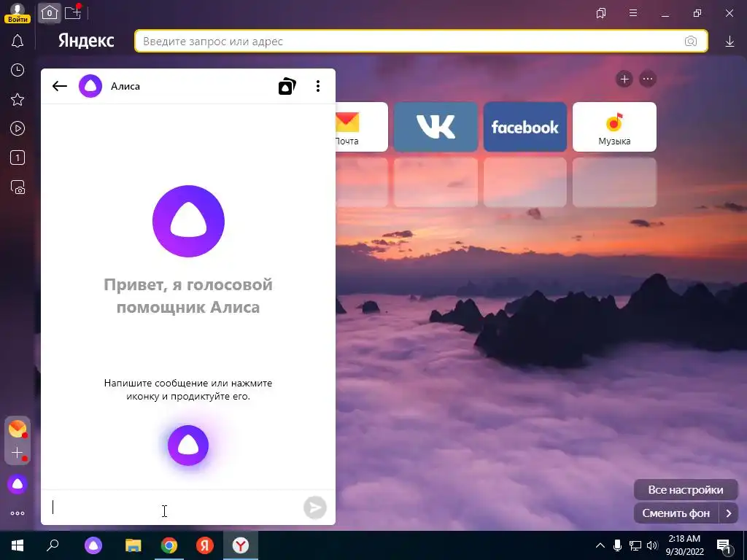This screenshot has height=560, width=747.
Task: Open the Музыка tile
Action: pos(614,127)
